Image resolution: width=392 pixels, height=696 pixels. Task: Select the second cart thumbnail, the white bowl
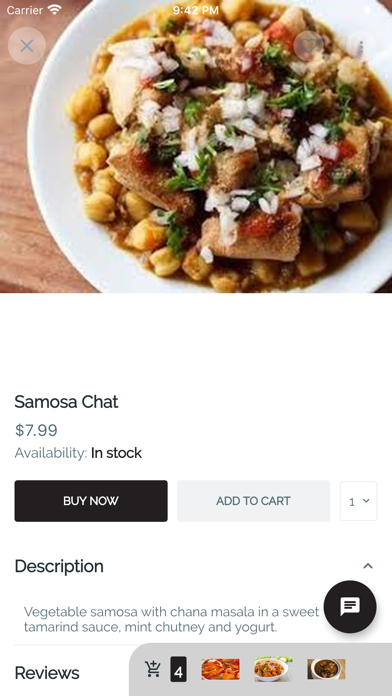click(x=273, y=669)
